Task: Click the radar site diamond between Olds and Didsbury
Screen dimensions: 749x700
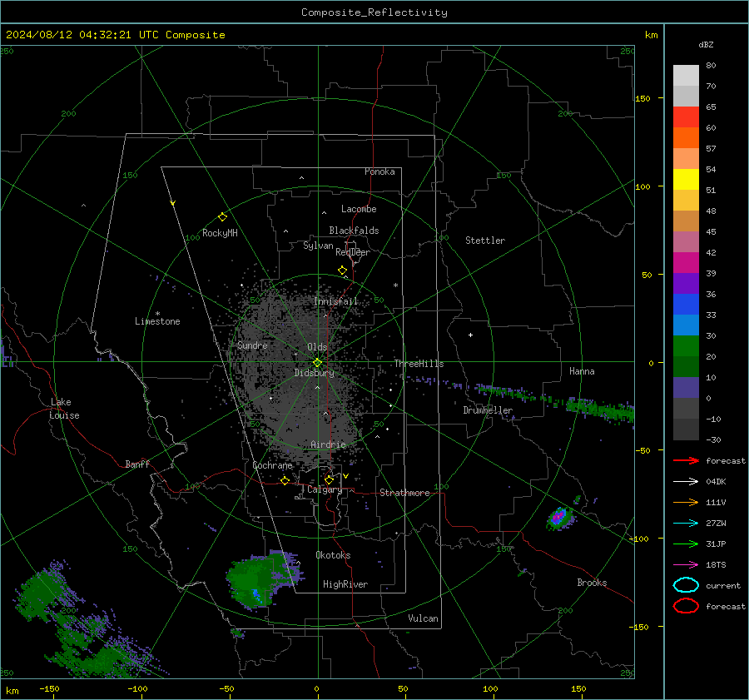Action: coord(317,363)
